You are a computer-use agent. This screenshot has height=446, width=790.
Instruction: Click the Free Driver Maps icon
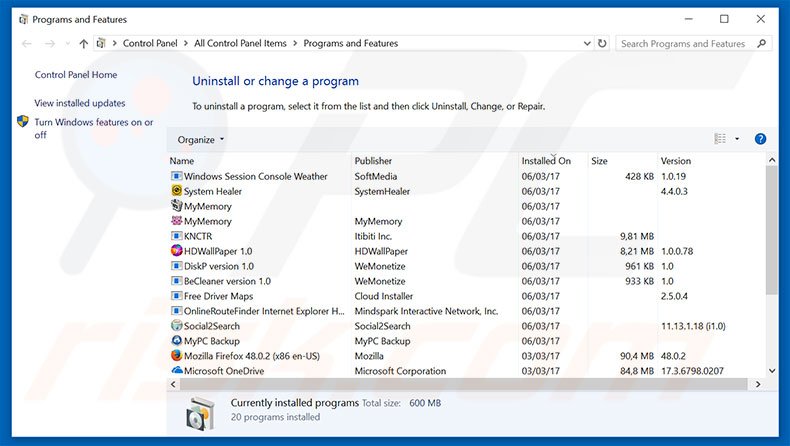click(176, 296)
